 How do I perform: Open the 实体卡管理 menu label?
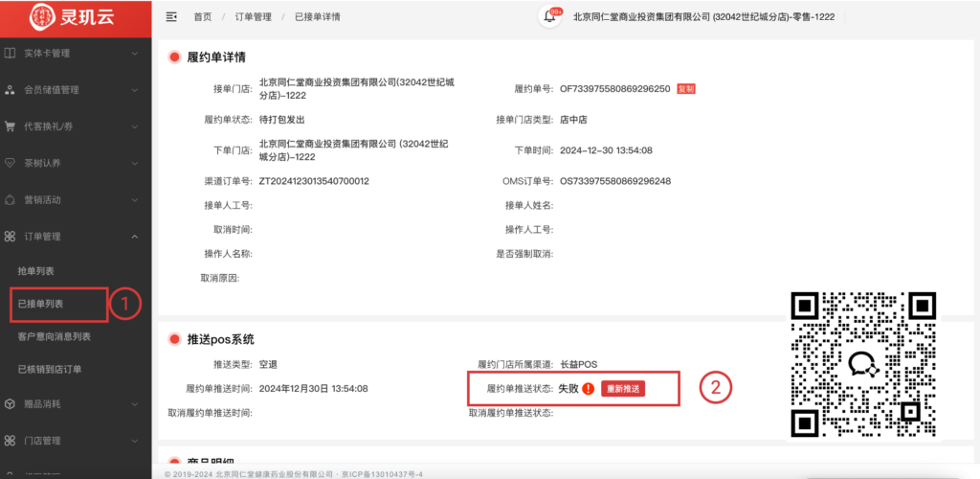point(47,54)
